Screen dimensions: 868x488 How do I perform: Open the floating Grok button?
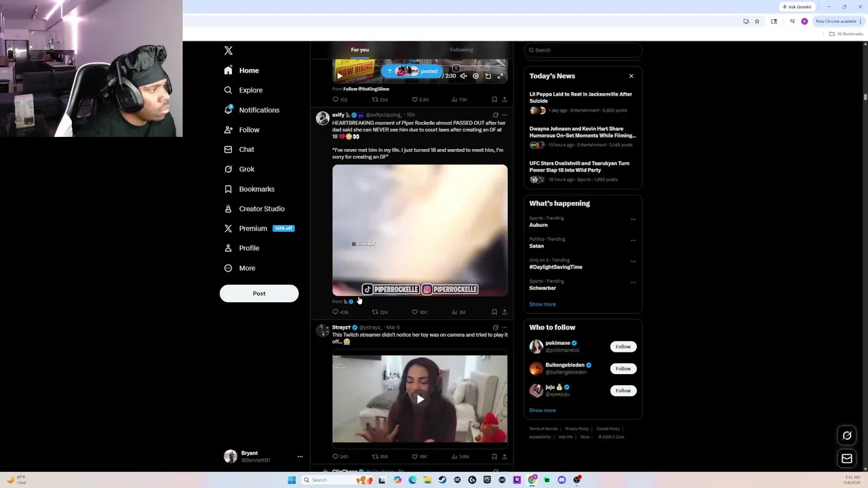[847, 436]
